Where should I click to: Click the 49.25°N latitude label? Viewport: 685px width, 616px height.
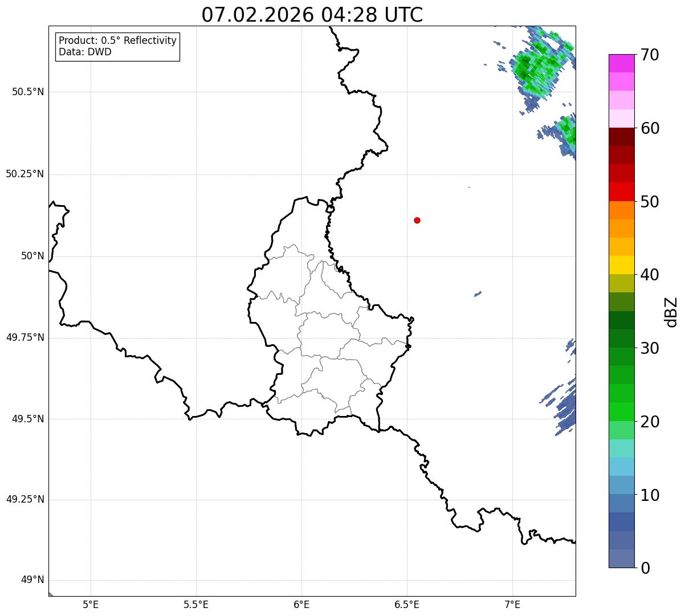[x=25, y=500]
